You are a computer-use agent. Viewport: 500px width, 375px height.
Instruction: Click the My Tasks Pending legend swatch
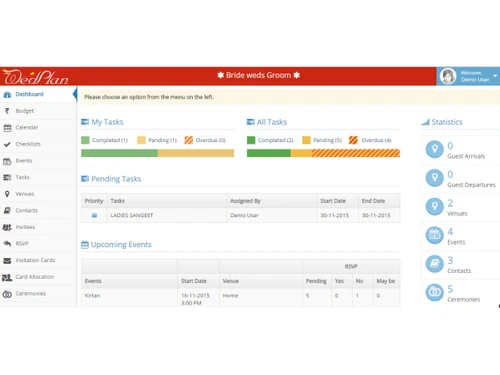pos(141,140)
